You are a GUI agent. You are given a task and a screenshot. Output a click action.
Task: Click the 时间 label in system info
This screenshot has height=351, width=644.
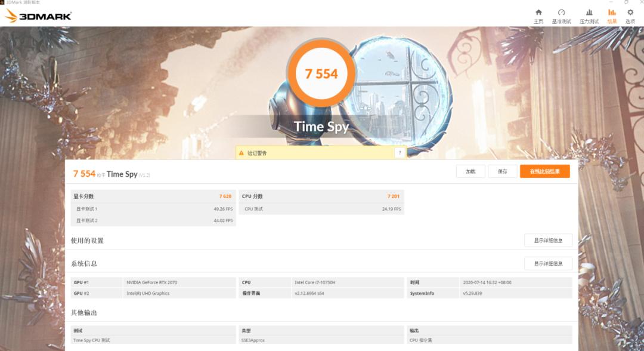tap(415, 282)
